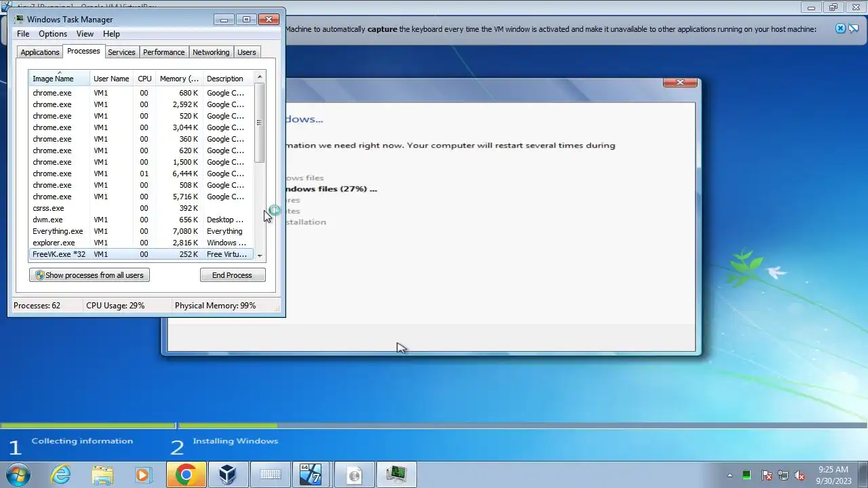Click Show processes from all users

(90, 275)
